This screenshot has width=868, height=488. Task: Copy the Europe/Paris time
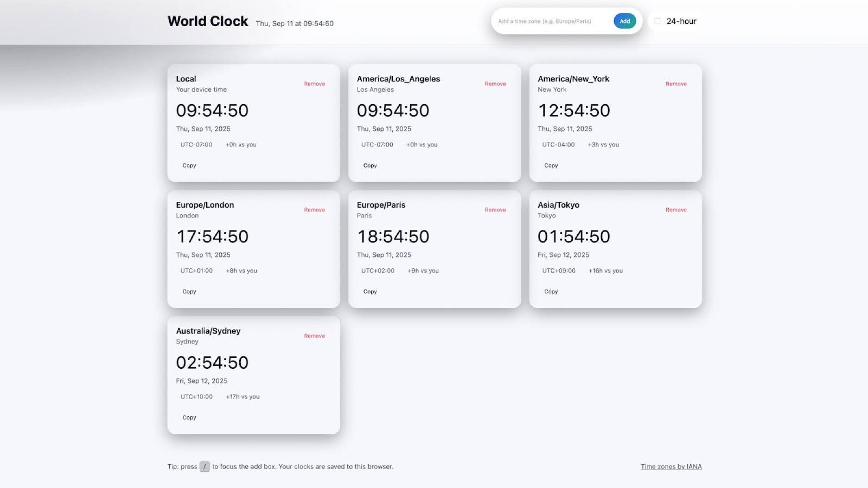pyautogui.click(x=370, y=291)
